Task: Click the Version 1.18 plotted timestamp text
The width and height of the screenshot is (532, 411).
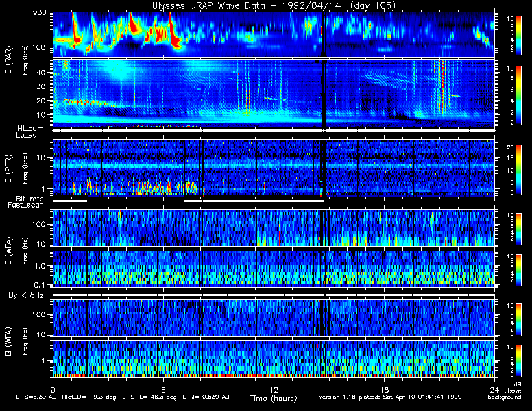Action: point(390,397)
